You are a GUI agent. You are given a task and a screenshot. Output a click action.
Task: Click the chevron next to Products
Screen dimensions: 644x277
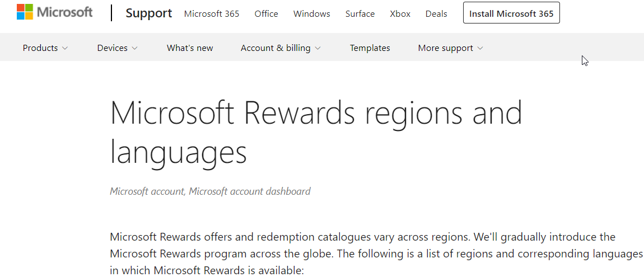click(x=65, y=49)
